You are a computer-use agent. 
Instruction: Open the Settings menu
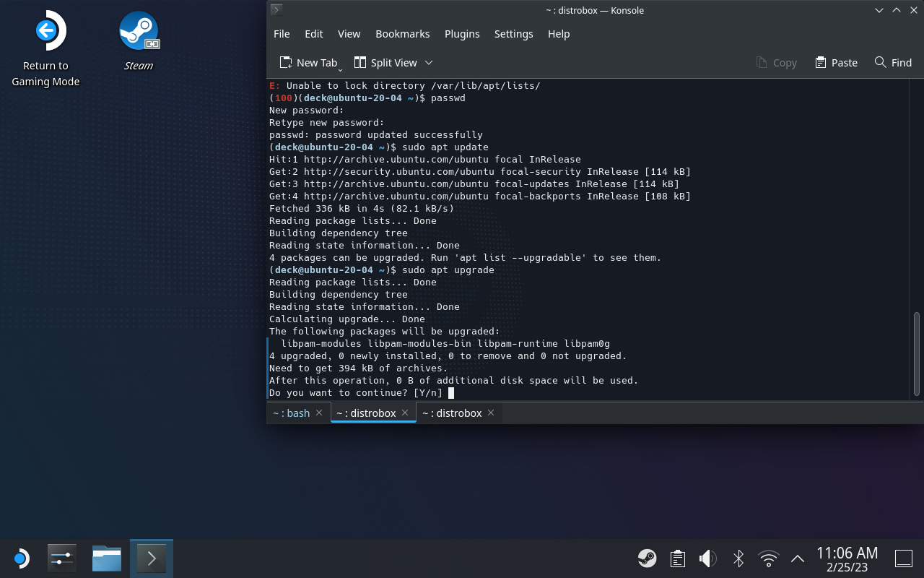(514, 34)
